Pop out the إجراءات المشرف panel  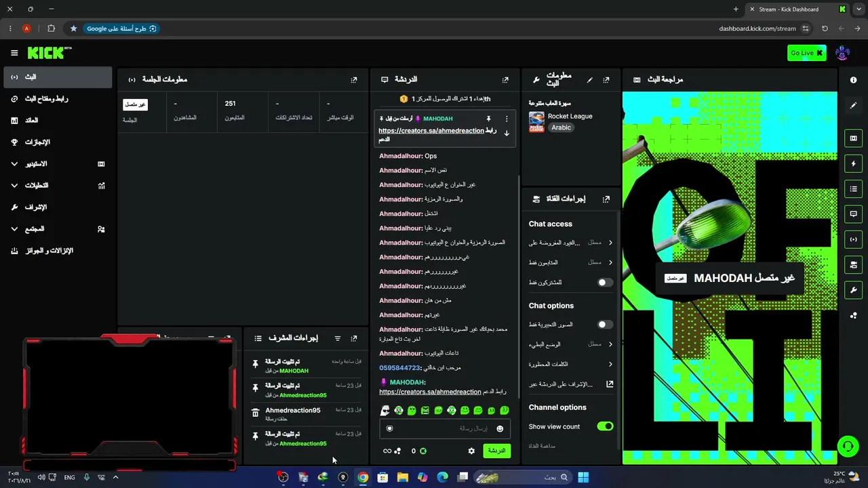pos(354,338)
